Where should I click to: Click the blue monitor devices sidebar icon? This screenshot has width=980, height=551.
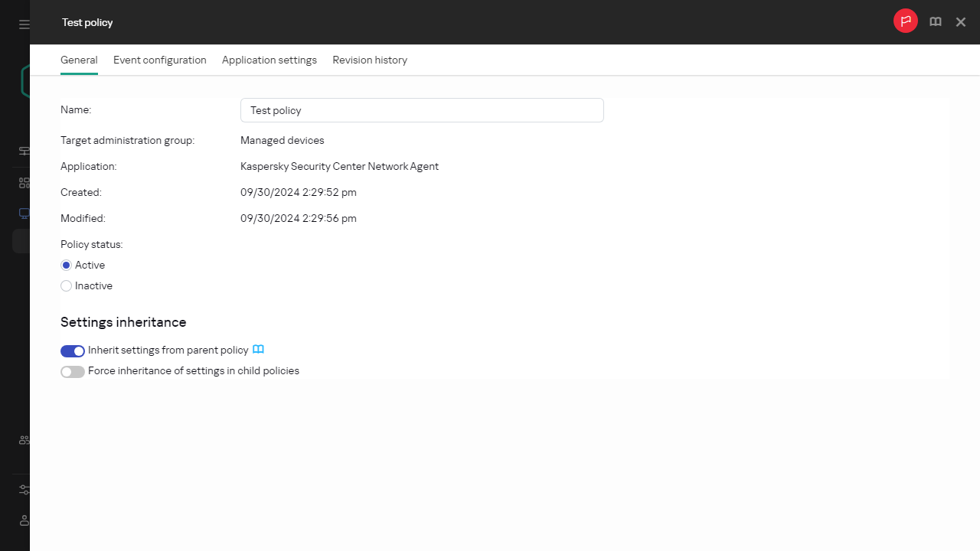[24, 214]
